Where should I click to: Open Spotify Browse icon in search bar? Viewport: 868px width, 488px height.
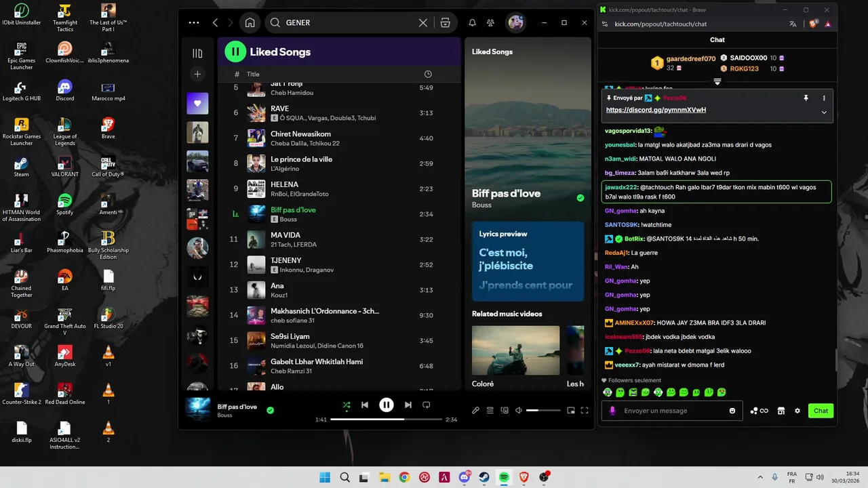point(445,22)
